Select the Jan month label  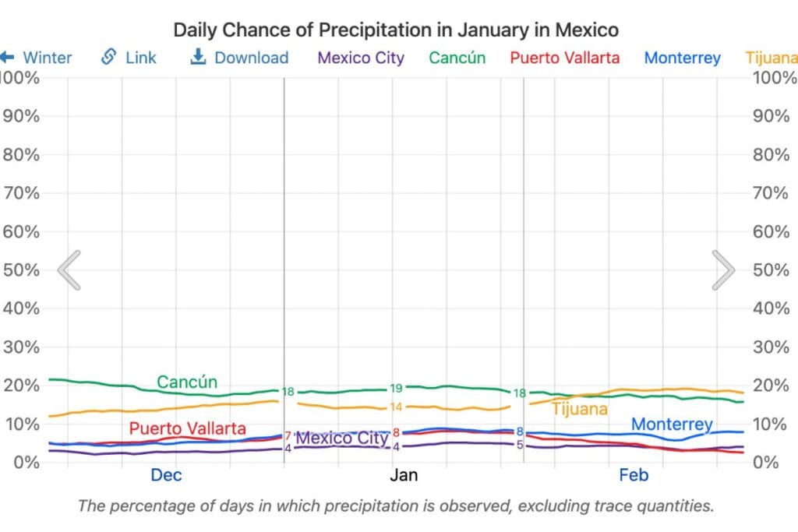(404, 475)
